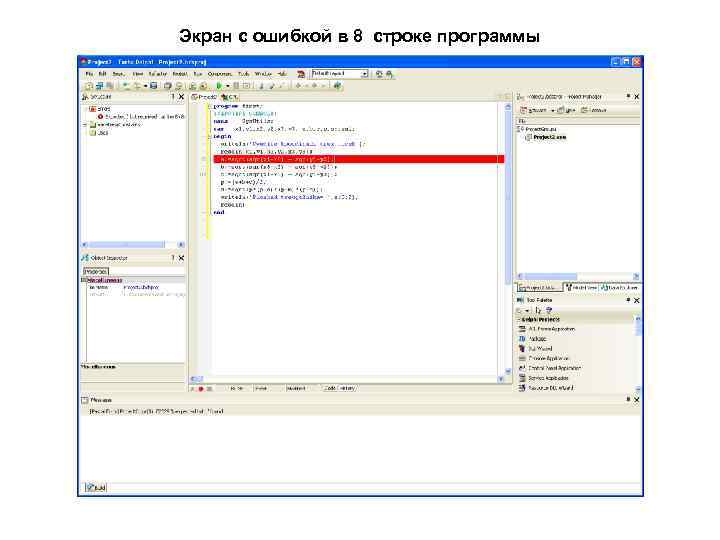Click the 'end' line at the code's bottom
The height and width of the screenshot is (540, 720).
pos(219,213)
